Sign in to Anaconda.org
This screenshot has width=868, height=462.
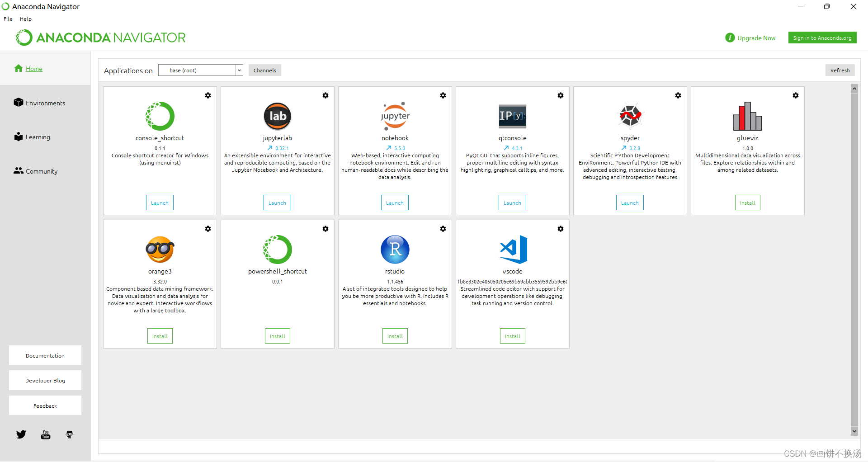pos(822,38)
